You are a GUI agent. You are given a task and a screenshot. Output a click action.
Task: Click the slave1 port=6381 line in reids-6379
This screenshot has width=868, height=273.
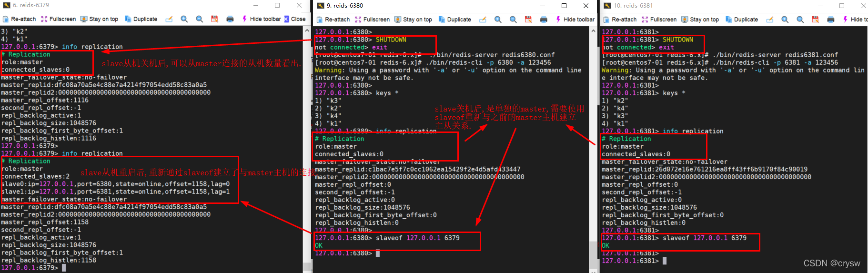pos(115,192)
